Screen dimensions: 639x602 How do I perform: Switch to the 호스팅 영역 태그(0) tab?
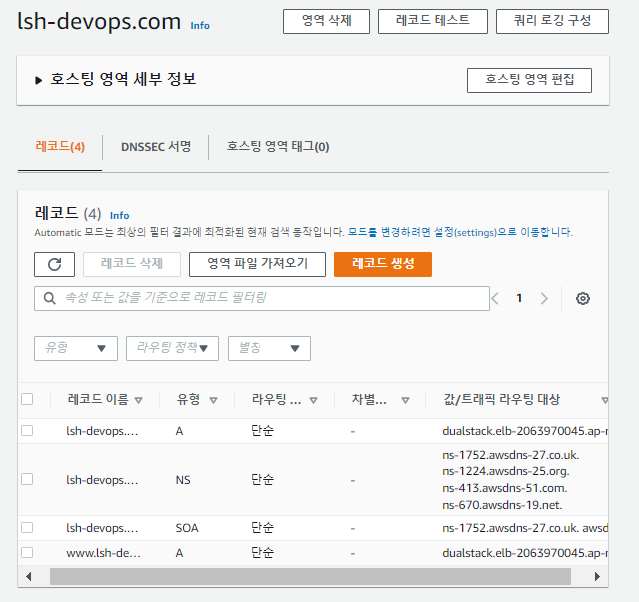click(x=278, y=146)
